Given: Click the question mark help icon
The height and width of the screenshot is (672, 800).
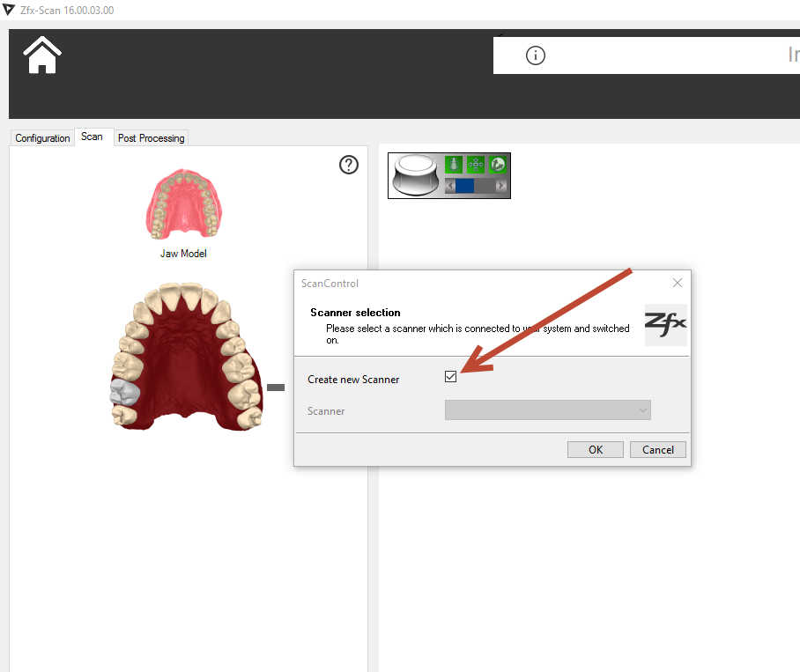Looking at the screenshot, I should pyautogui.click(x=349, y=165).
